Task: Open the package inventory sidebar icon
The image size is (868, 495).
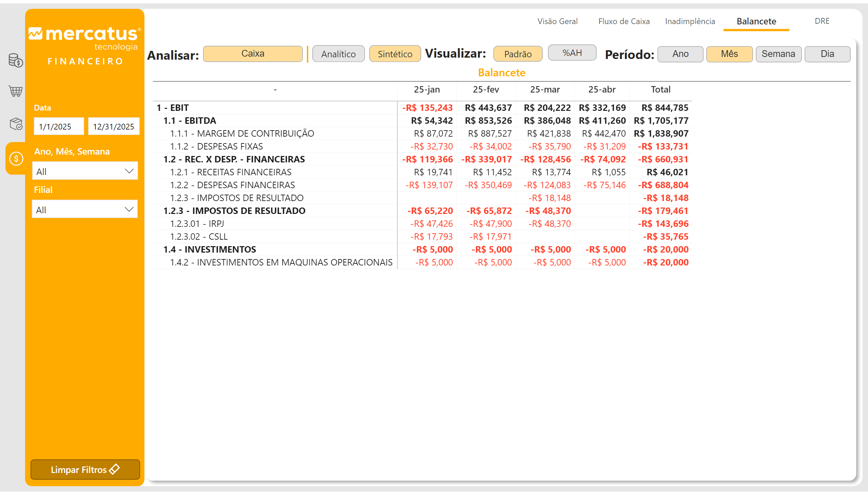Action: click(16, 124)
